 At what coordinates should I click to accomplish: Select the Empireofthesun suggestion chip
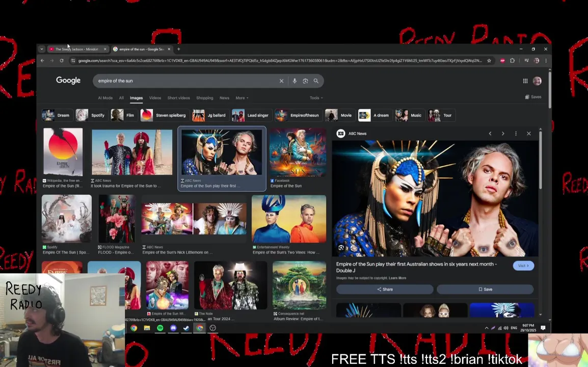(298, 115)
